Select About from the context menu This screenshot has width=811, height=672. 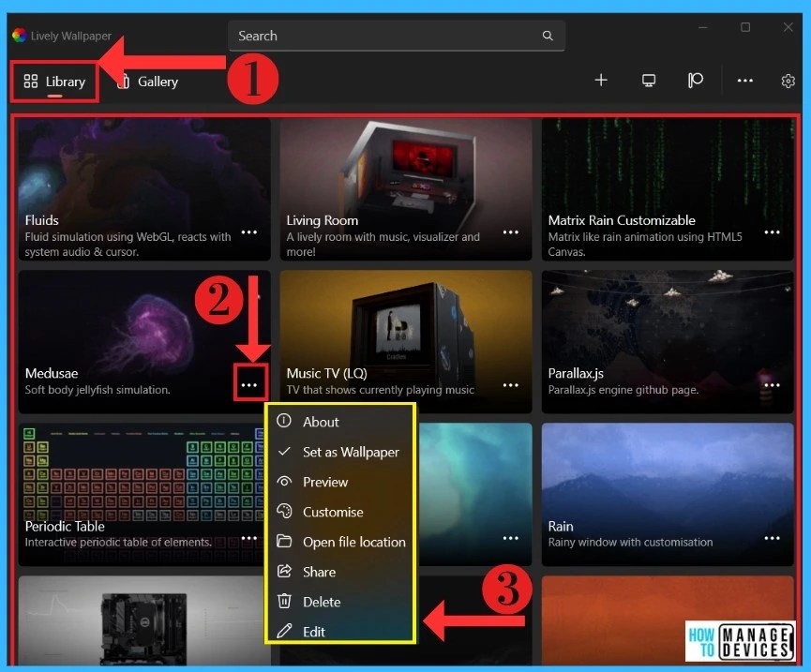(x=323, y=422)
